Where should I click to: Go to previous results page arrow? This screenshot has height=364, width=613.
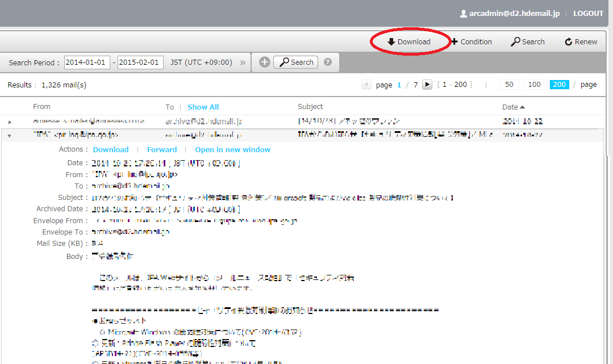(x=366, y=85)
